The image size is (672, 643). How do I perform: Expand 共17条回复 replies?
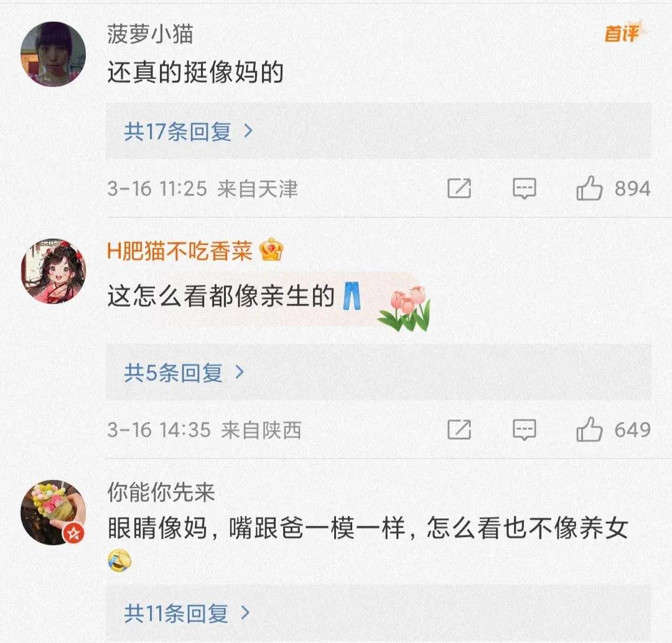coord(189,131)
